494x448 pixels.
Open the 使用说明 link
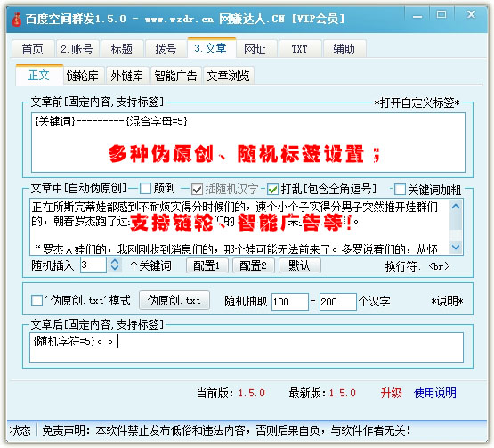(435, 393)
